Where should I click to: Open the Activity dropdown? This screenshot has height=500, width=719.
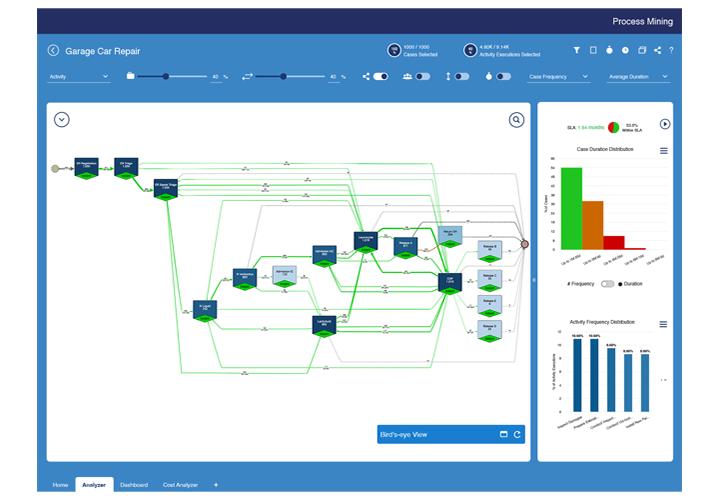(79, 77)
